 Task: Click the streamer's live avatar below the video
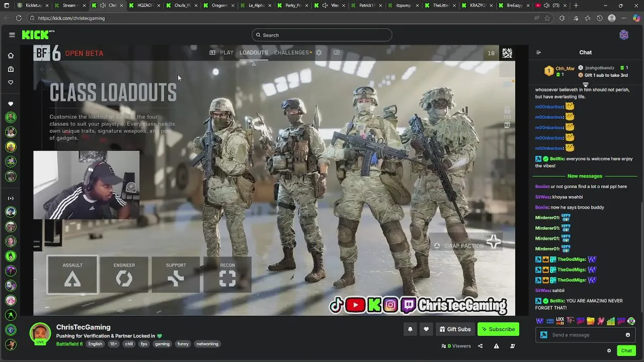coord(40,334)
